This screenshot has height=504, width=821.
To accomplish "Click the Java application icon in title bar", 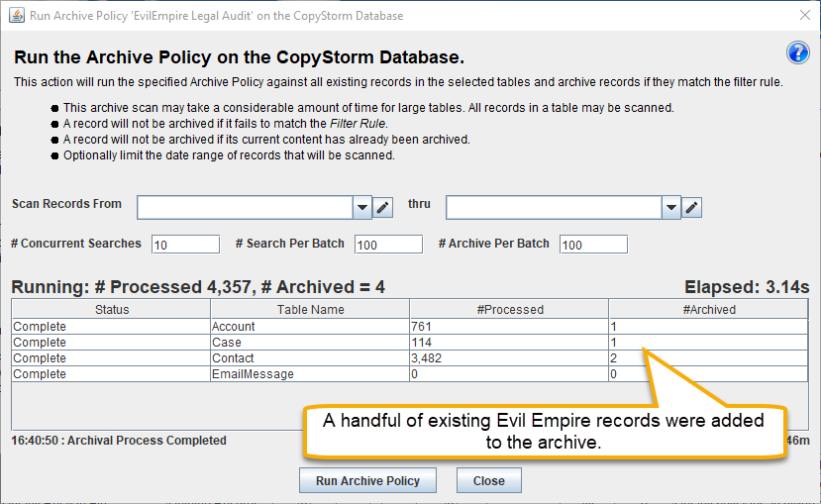I will coord(16,15).
